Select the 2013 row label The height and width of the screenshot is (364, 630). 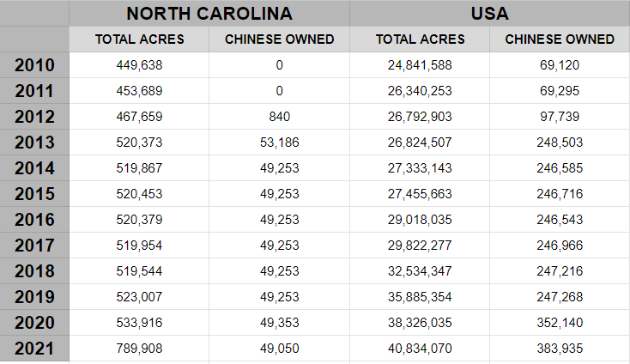34,143
